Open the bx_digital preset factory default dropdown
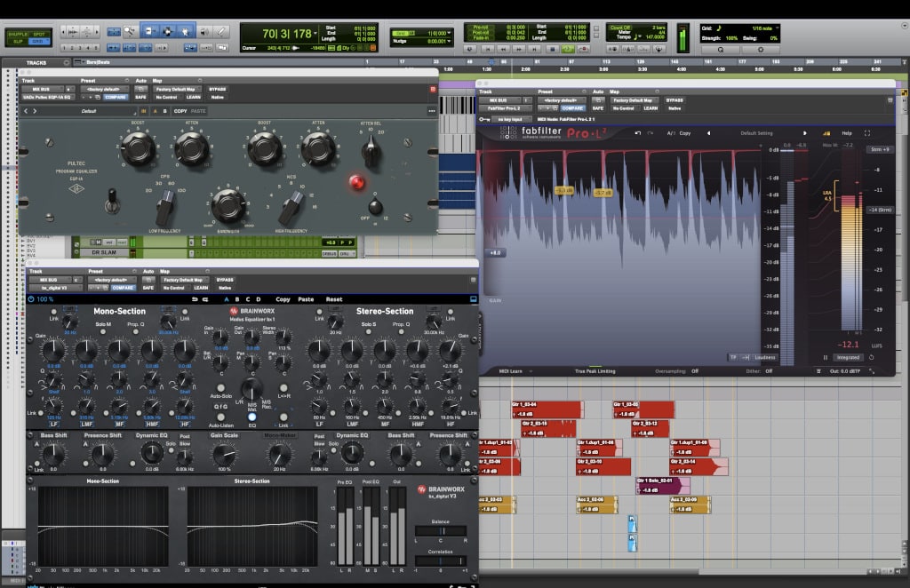 111,280
